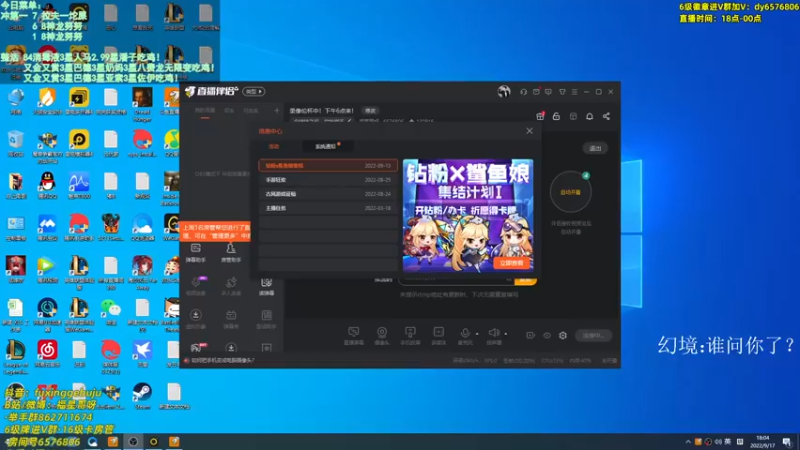Viewport: 800px width, 450px height.
Task: Expand the chevron in the stream address field
Action: click(x=508, y=280)
